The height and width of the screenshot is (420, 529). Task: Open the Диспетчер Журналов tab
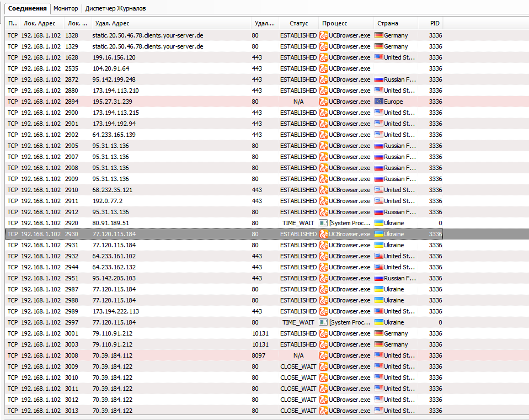pos(115,8)
